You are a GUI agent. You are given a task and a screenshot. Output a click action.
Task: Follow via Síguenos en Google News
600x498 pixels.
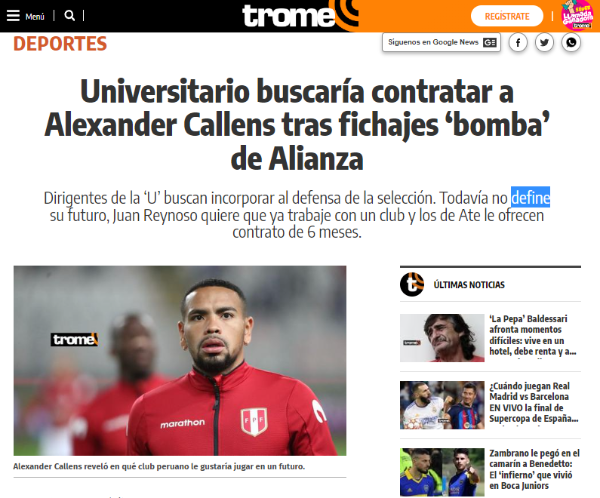coord(441,42)
